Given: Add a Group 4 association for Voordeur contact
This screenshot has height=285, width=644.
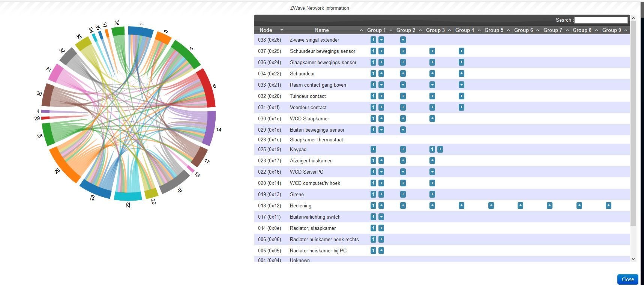Looking at the screenshot, I should [461, 107].
